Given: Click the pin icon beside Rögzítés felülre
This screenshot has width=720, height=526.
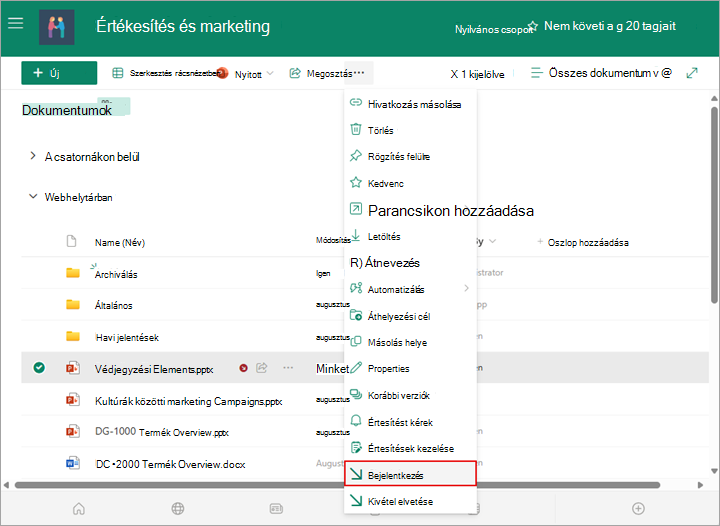Looking at the screenshot, I should [x=356, y=156].
